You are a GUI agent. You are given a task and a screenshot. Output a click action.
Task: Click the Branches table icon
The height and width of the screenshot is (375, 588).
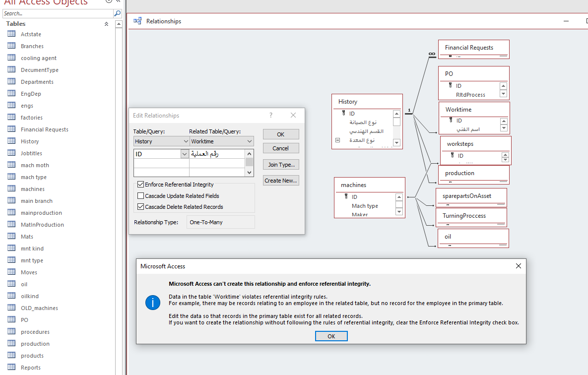coord(11,46)
